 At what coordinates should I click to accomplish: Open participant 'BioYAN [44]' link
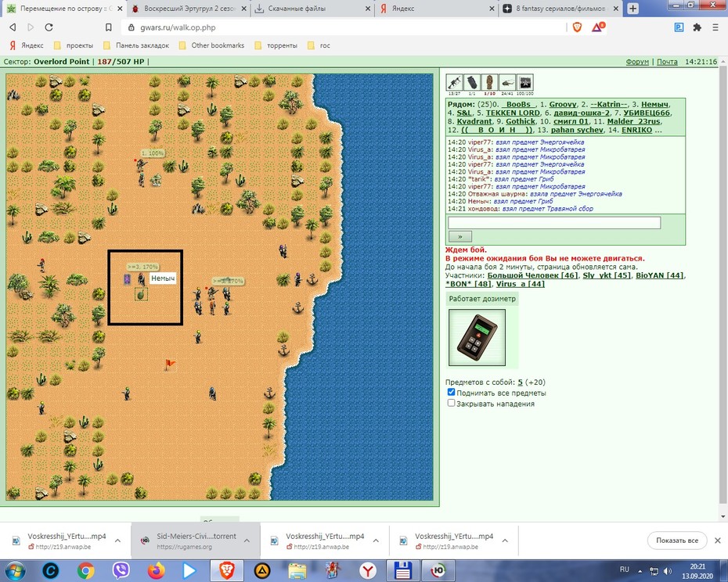pyautogui.click(x=660, y=275)
